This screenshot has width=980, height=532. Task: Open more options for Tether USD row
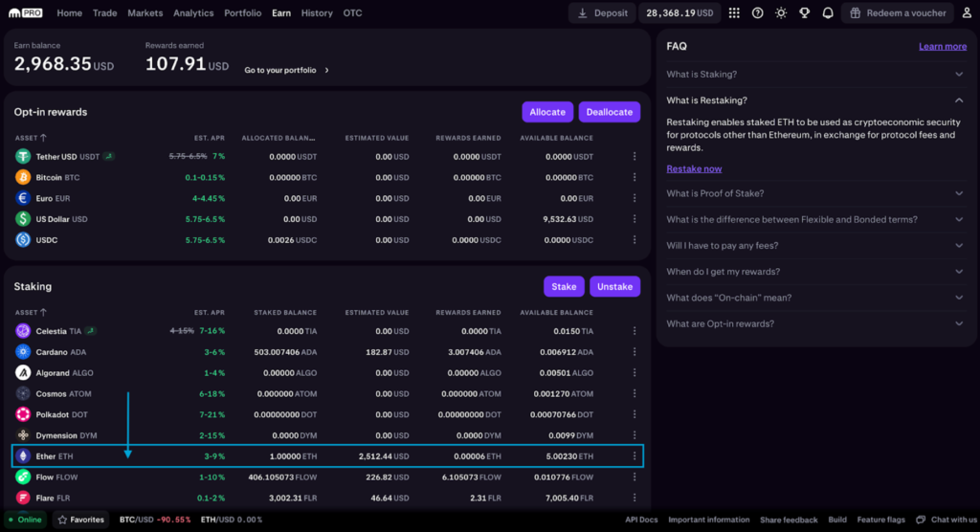pos(635,156)
